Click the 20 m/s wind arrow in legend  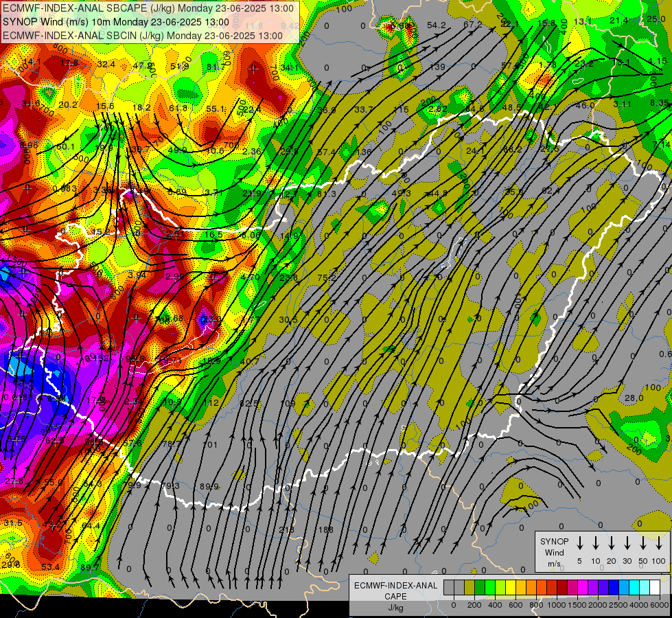click(612, 543)
